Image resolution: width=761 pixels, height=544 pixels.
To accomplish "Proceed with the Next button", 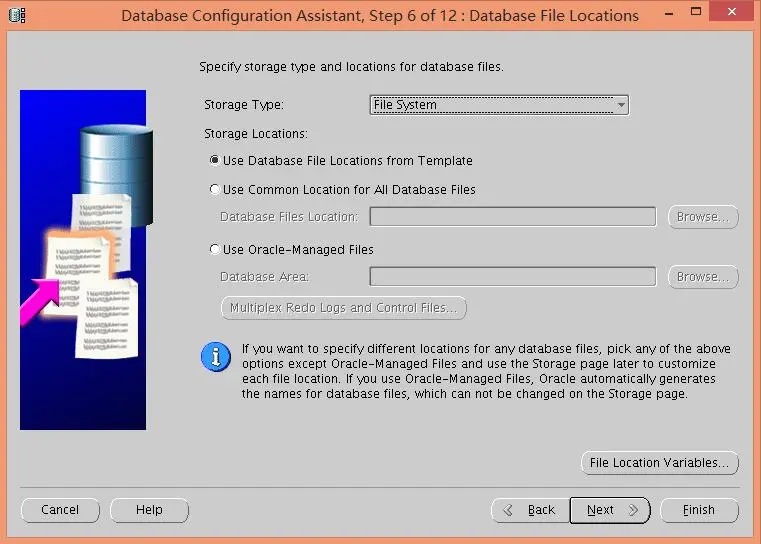I will [610, 510].
